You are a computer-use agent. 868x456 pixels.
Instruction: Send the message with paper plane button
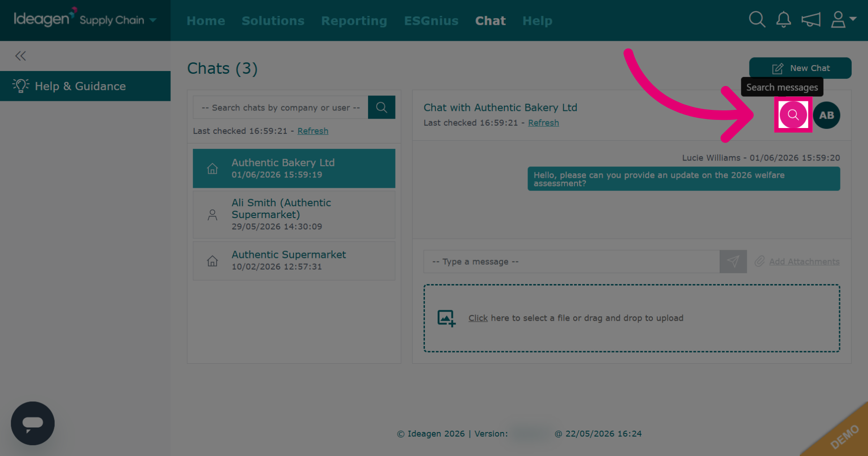(733, 261)
